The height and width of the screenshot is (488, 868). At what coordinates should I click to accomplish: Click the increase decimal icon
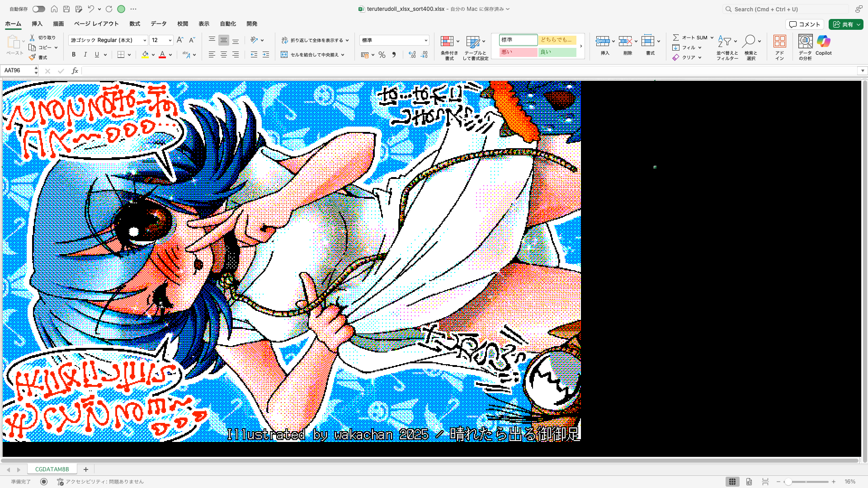point(412,55)
